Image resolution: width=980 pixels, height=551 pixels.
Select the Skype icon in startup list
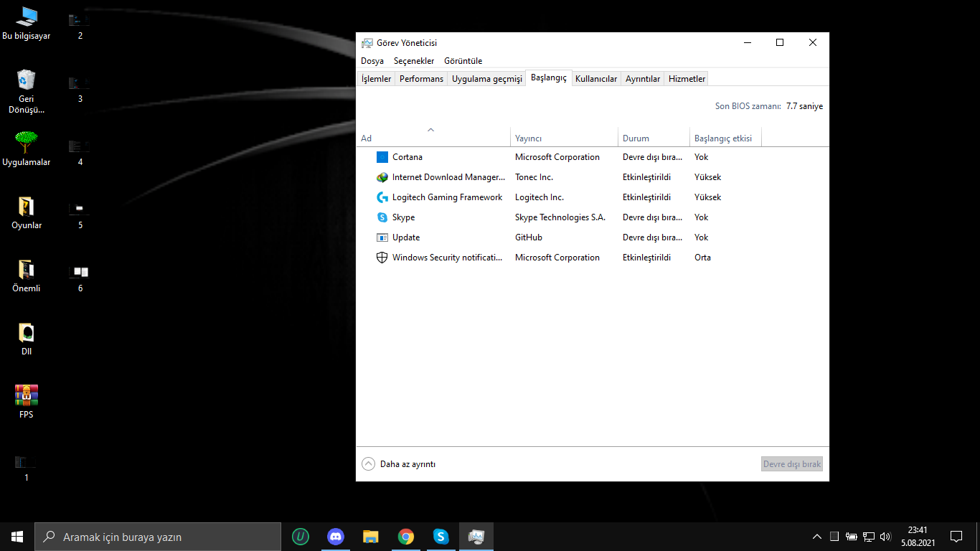382,217
